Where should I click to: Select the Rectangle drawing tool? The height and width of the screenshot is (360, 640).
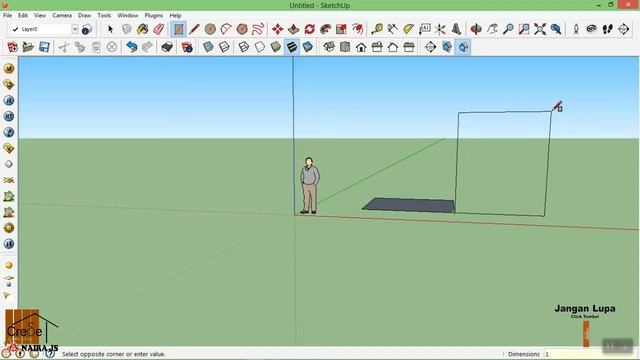178,29
